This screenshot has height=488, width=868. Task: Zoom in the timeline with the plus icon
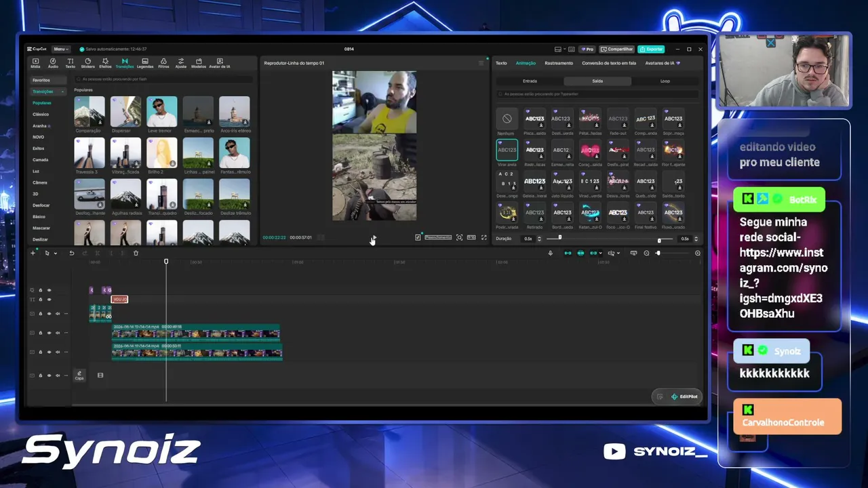pyautogui.click(x=698, y=253)
